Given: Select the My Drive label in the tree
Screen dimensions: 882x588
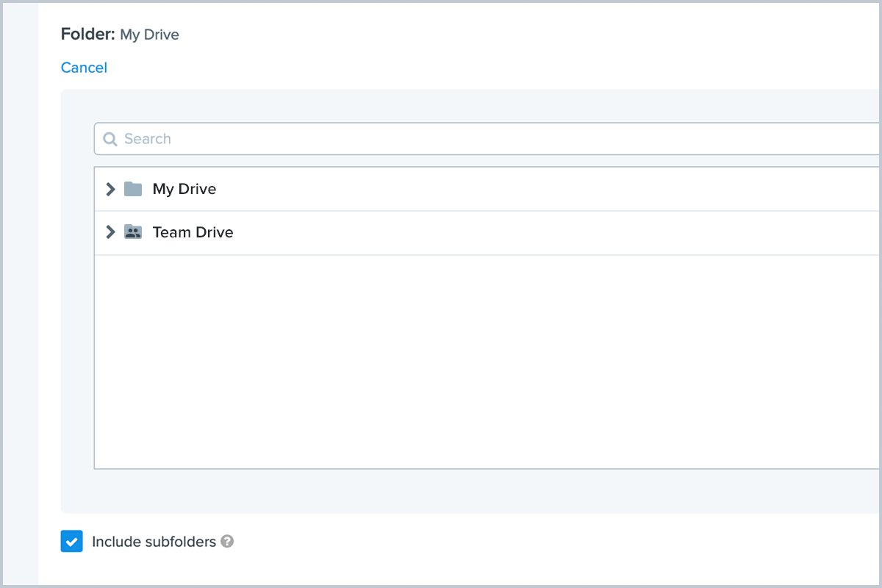Looking at the screenshot, I should pyautogui.click(x=184, y=189).
